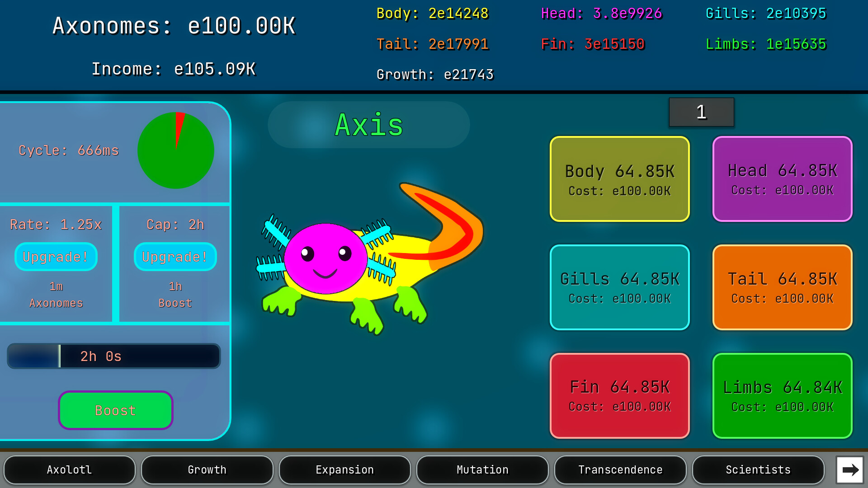Click the green cycle pie timer

coord(176,150)
